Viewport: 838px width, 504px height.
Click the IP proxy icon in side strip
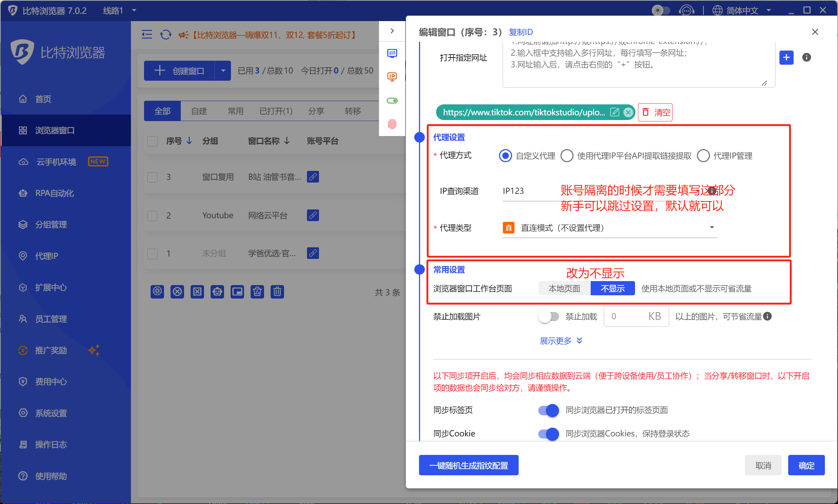[392, 77]
